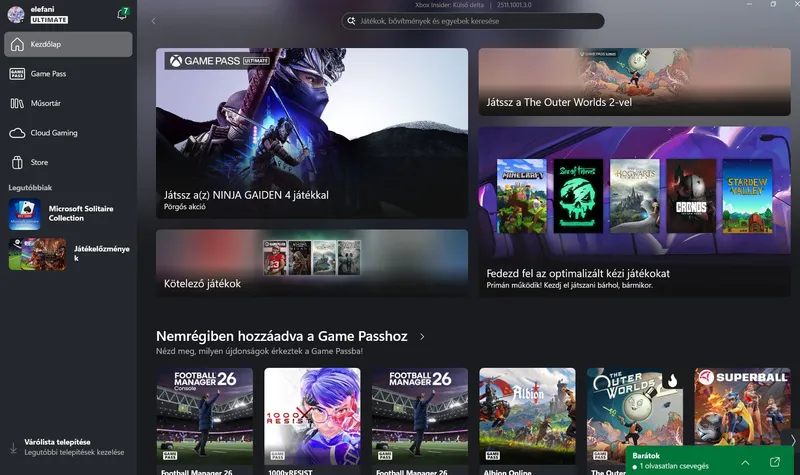
Task: Open the NINJA GAIDEN 4 banner
Action: click(312, 133)
